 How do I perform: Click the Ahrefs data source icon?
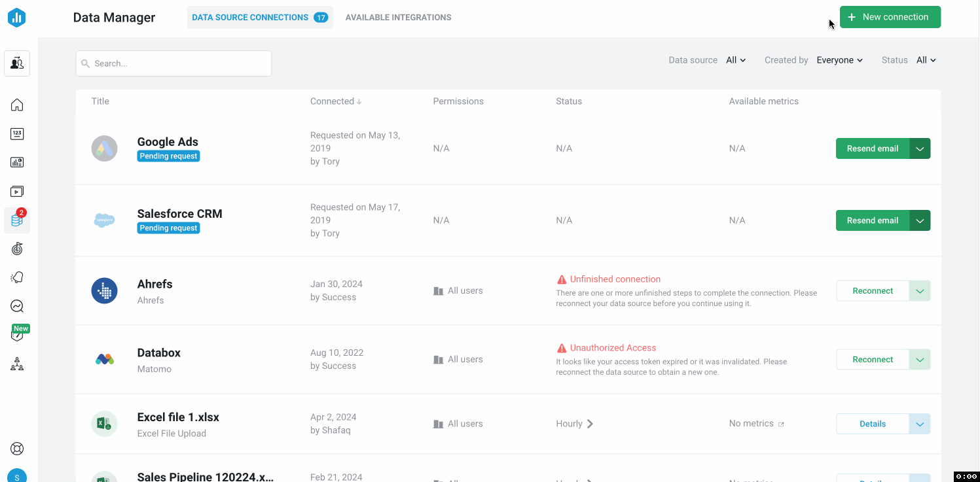pyautogui.click(x=104, y=291)
